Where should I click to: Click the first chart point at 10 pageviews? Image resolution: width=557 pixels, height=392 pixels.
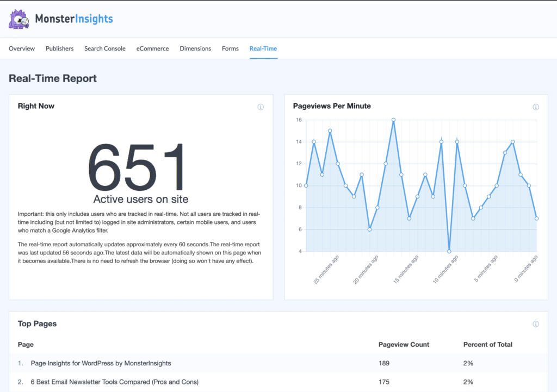click(x=306, y=184)
